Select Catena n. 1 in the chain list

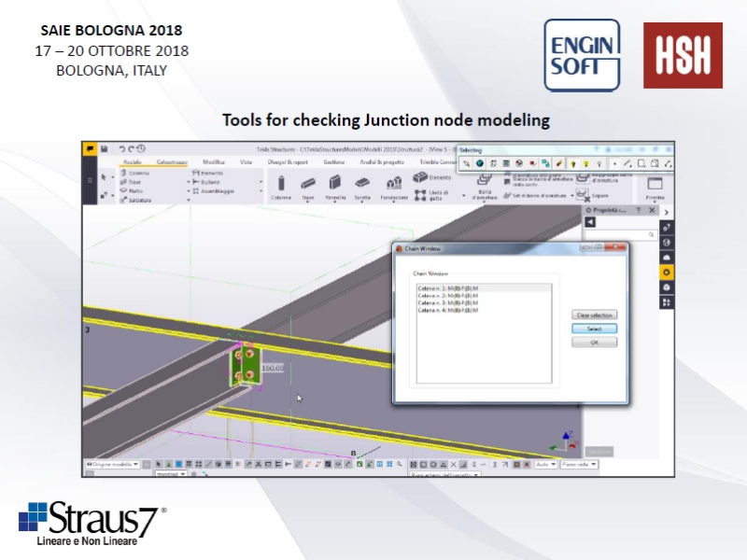coord(448,288)
